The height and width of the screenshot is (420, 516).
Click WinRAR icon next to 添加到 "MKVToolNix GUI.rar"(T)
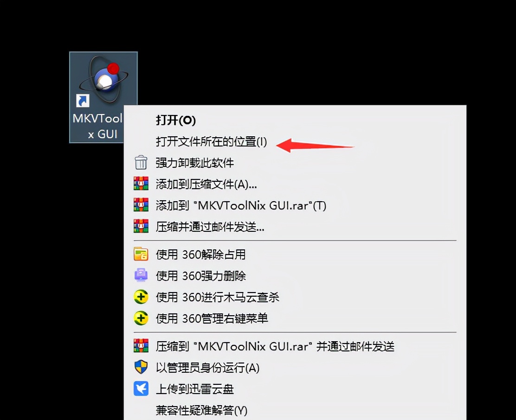[141, 205]
